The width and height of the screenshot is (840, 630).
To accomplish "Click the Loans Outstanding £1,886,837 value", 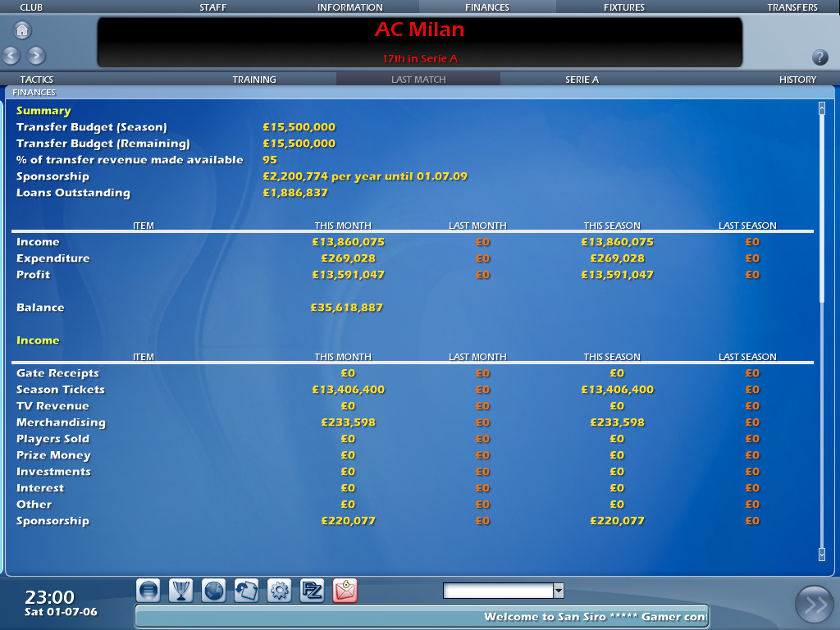I will (295, 192).
